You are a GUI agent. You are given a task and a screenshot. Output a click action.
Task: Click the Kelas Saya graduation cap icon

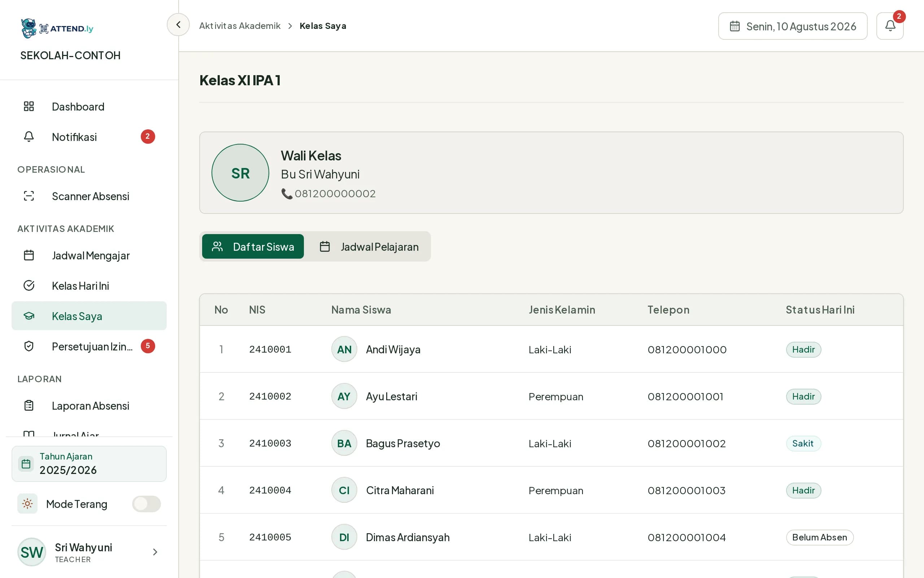[29, 316]
